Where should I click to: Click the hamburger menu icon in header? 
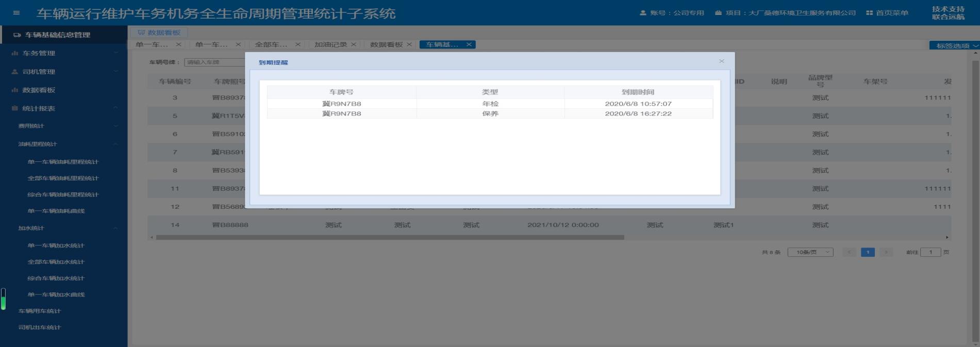16,13
